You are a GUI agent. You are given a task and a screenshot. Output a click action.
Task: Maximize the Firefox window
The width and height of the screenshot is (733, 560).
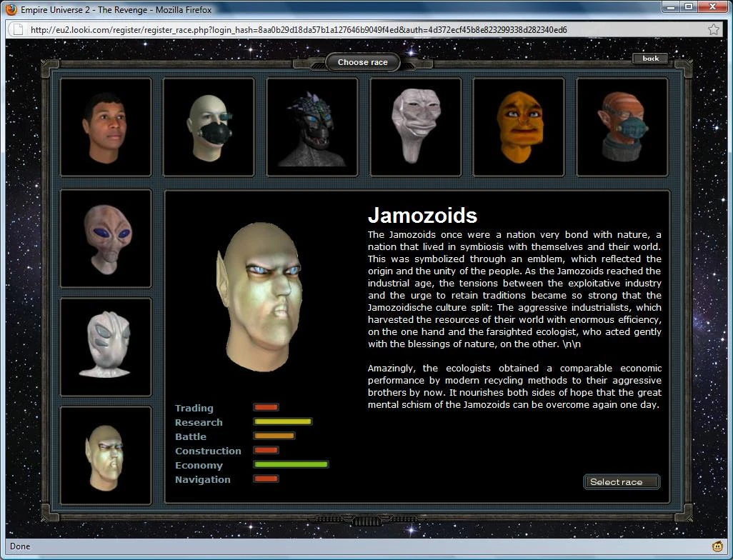(x=689, y=6)
